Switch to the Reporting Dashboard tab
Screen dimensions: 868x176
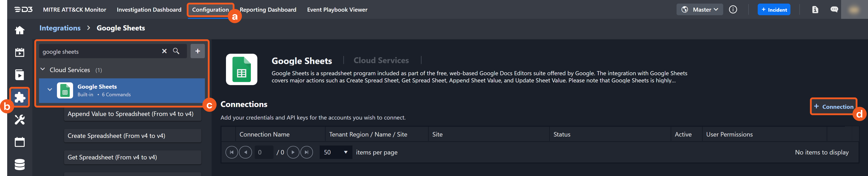[x=267, y=10]
